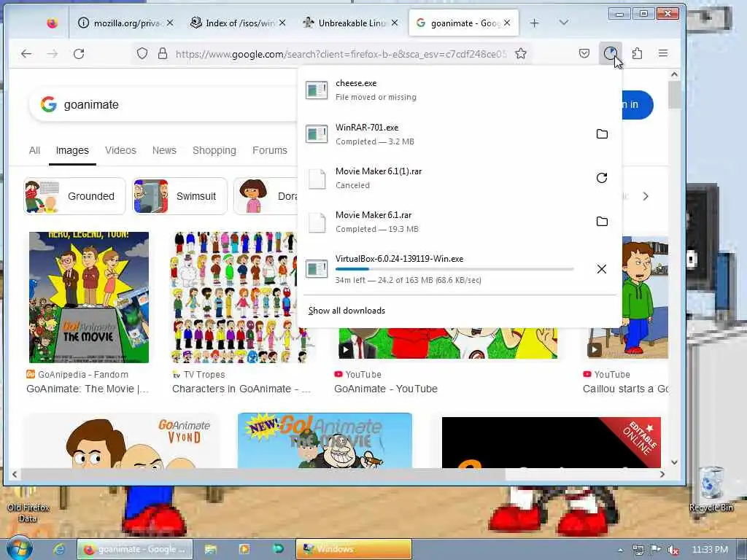This screenshot has width=747, height=560.
Task: Click the cheese.exe download entry
Action: [460, 90]
